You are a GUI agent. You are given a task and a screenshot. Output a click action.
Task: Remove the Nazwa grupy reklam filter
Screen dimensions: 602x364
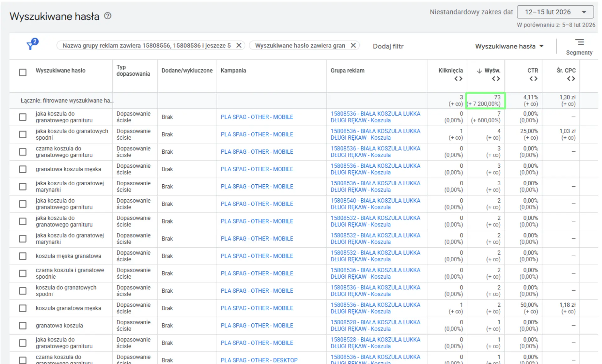pyautogui.click(x=239, y=45)
